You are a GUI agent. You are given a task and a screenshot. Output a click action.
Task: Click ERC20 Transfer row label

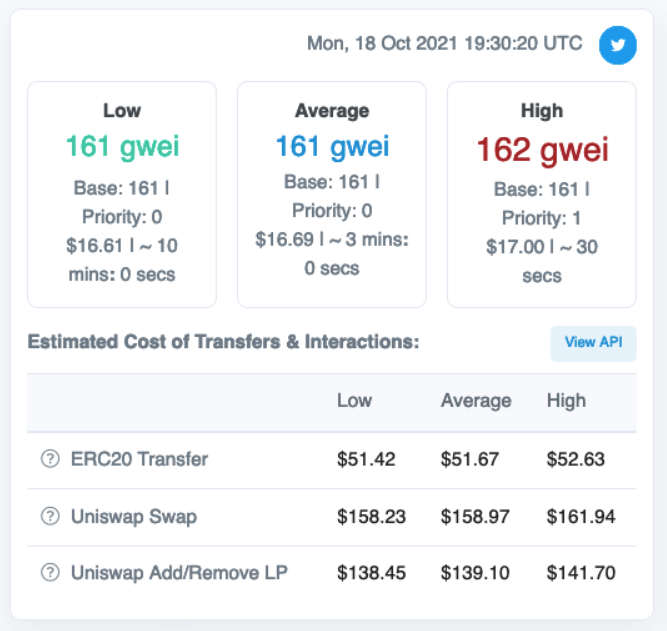[139, 459]
